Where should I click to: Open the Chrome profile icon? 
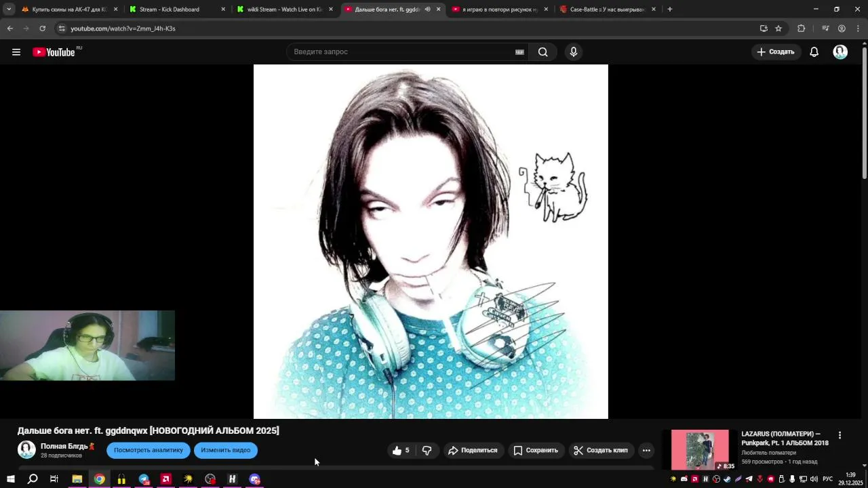pyautogui.click(x=842, y=28)
